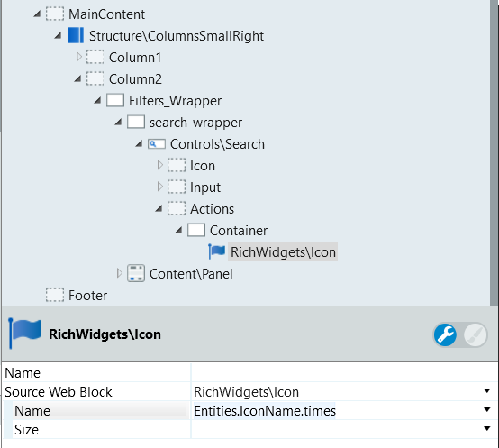Image resolution: width=499 pixels, height=448 pixels.
Task: Expand the Column1 tree node
Action: pyautogui.click(x=79, y=57)
